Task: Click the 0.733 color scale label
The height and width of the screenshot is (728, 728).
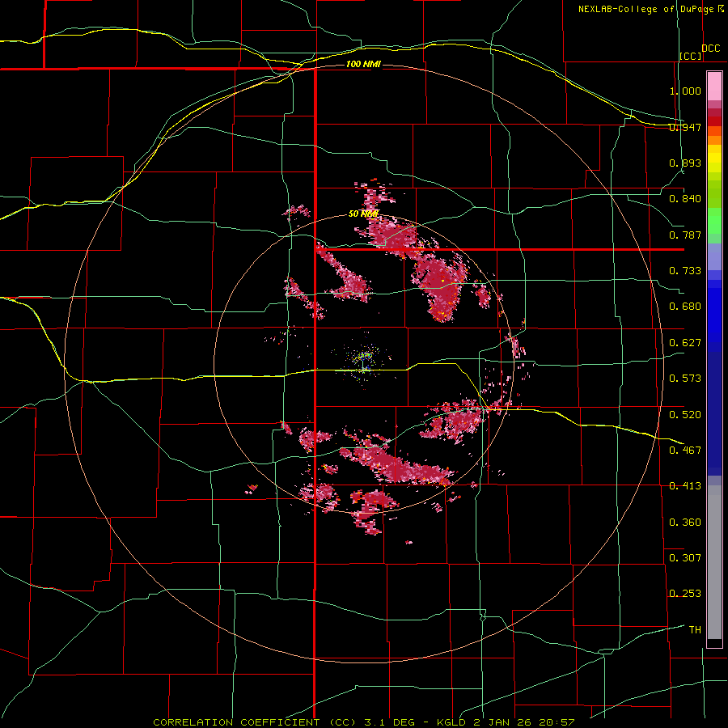Action: pyautogui.click(x=685, y=271)
